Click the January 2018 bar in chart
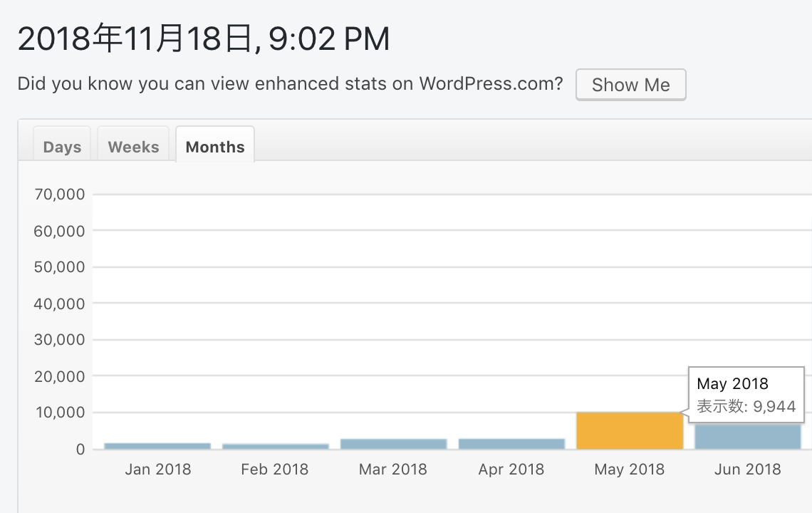Image resolution: width=812 pixels, height=513 pixels. (x=157, y=446)
